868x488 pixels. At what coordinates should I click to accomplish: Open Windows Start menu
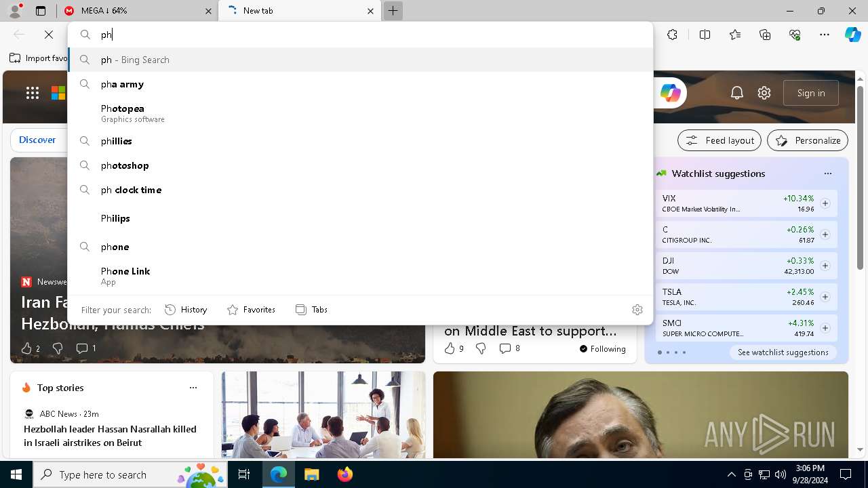click(16, 474)
